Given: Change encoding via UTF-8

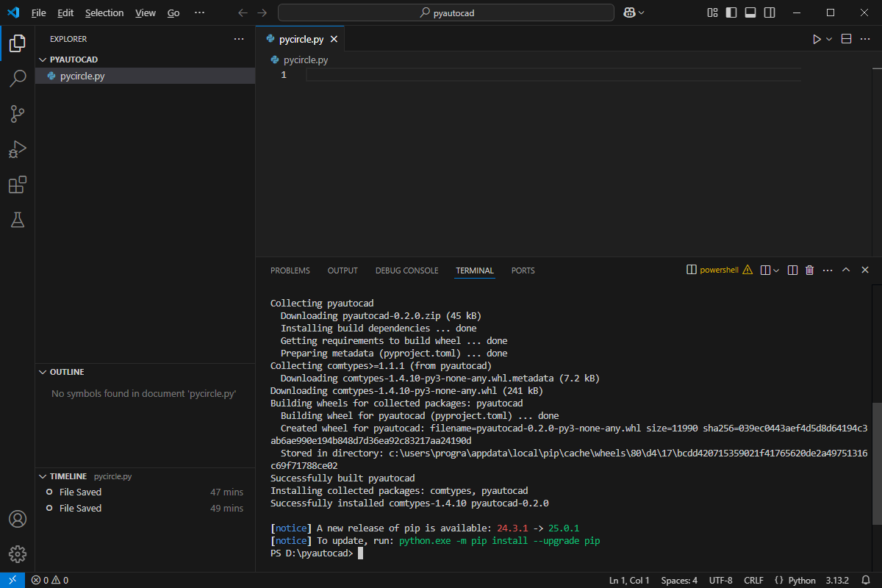Looking at the screenshot, I should pos(720,580).
